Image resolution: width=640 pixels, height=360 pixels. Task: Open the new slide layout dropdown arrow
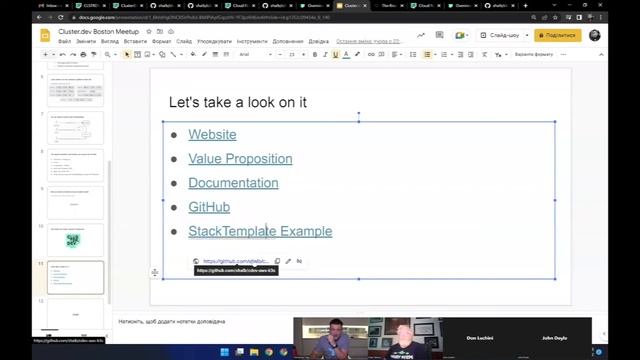(53, 54)
